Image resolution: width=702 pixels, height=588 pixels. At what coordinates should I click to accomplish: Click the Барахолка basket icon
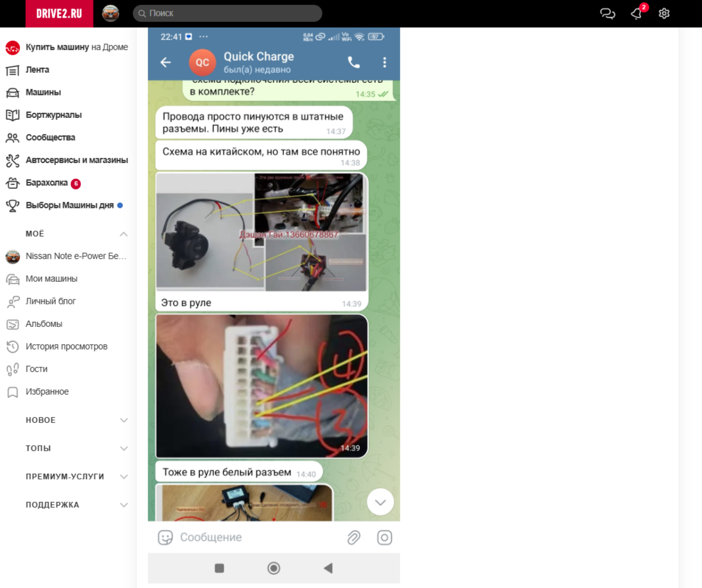tap(13, 183)
